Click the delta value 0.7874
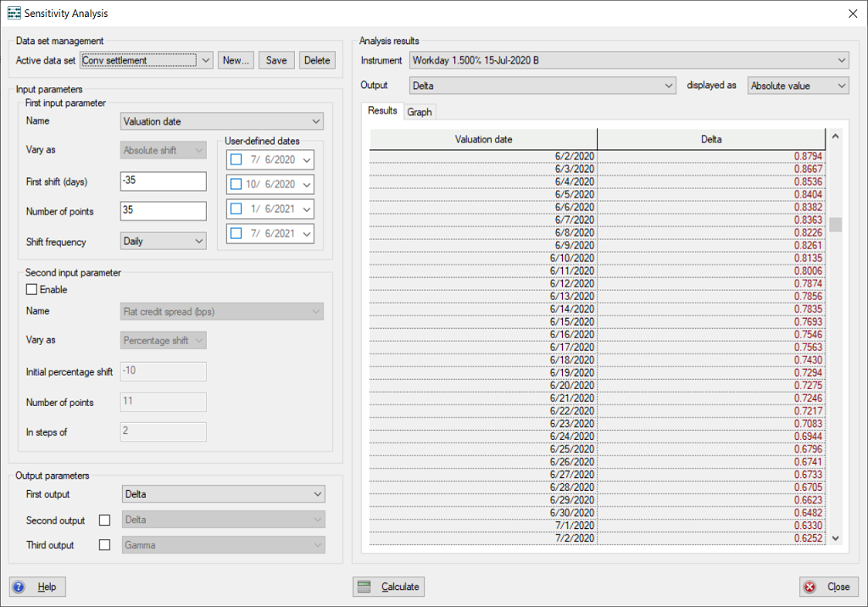This screenshot has width=868, height=607. coord(808,283)
